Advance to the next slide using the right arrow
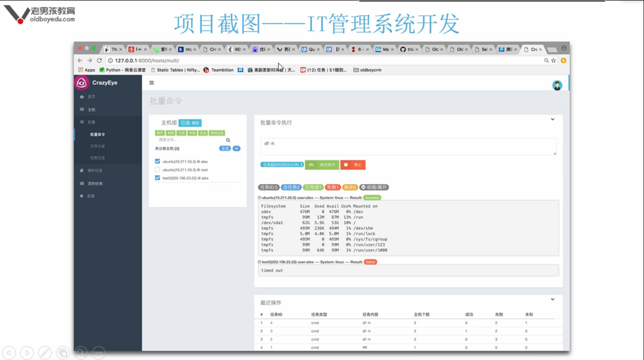Viewport: 644px width, 360px height. tap(27, 352)
